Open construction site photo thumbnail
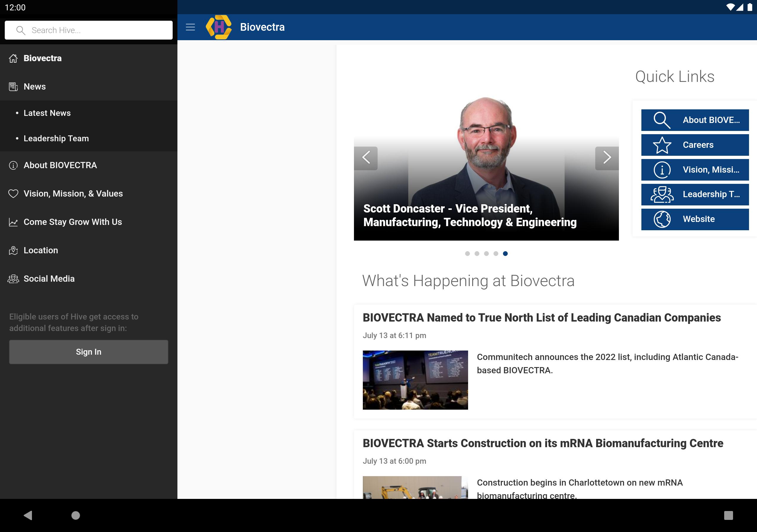This screenshot has height=532, width=757. click(415, 487)
